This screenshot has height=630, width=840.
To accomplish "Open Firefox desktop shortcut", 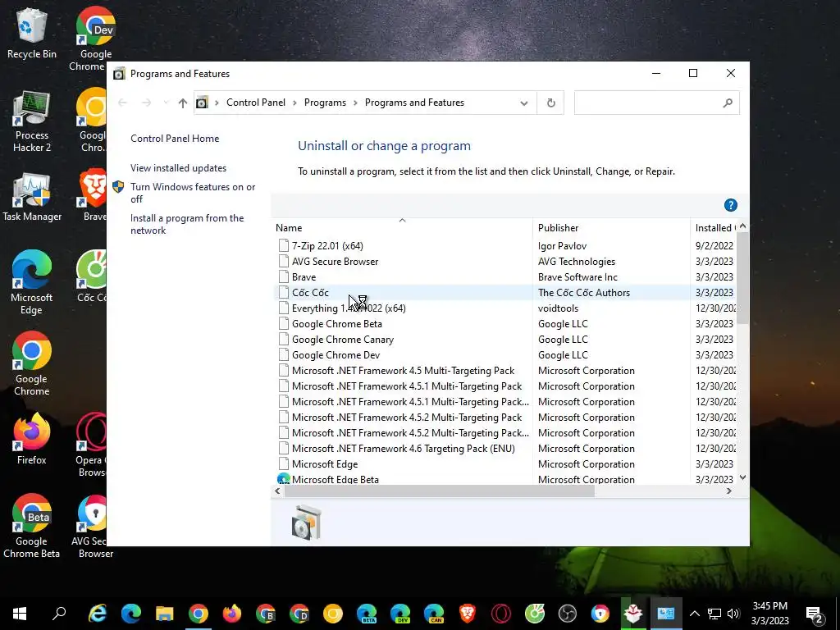I will click(32, 438).
